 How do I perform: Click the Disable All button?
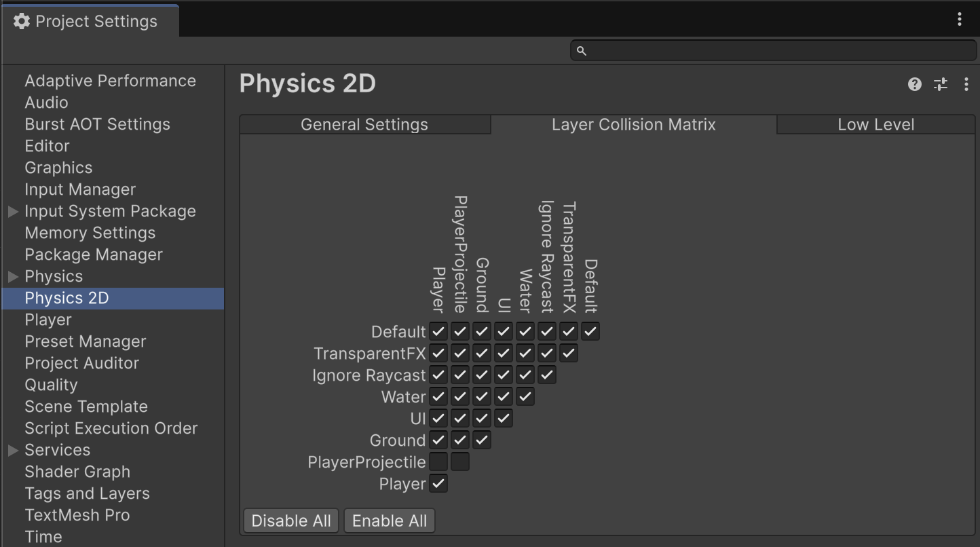tap(291, 521)
